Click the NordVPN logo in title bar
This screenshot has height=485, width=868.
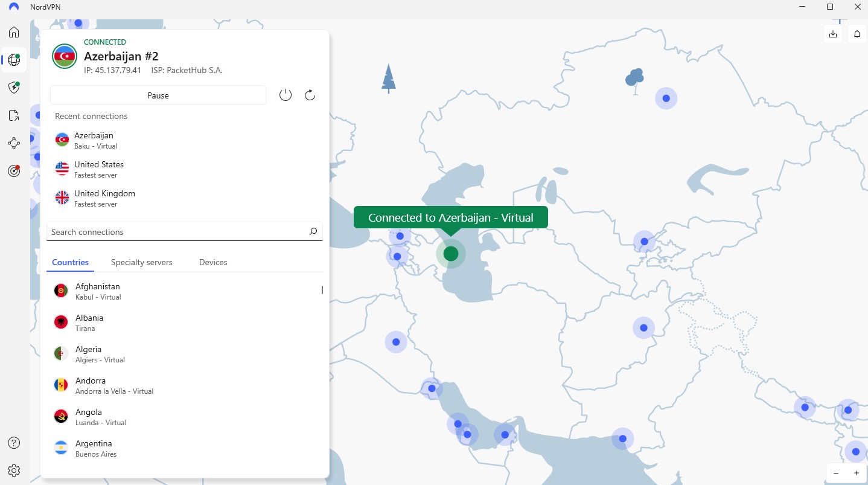pos(14,7)
